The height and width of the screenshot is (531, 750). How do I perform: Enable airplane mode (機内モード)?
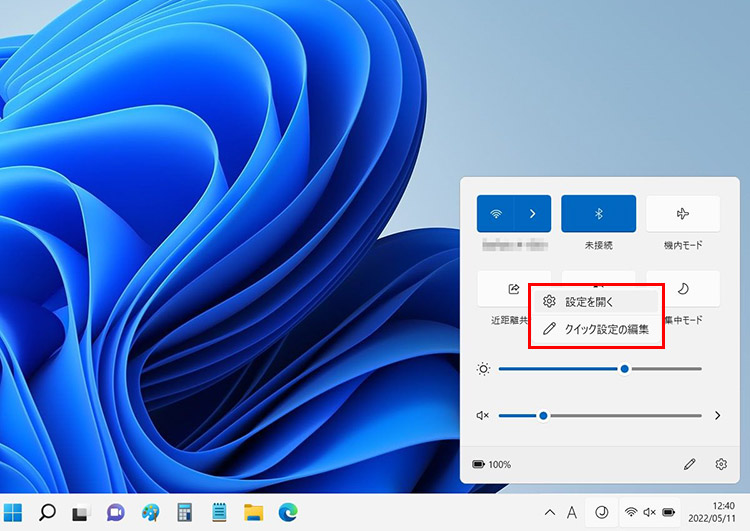click(683, 214)
